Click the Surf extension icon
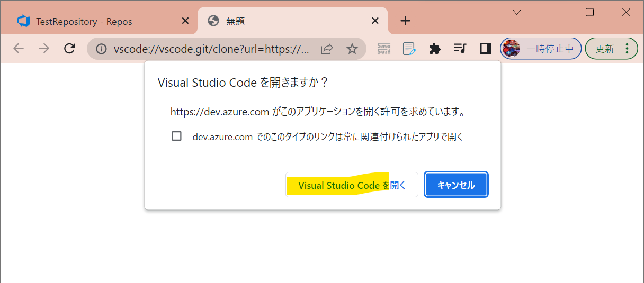The width and height of the screenshot is (644, 283). [x=383, y=49]
